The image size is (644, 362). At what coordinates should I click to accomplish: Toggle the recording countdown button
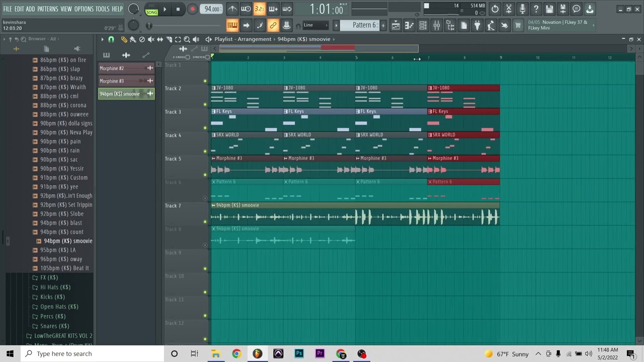260,9
